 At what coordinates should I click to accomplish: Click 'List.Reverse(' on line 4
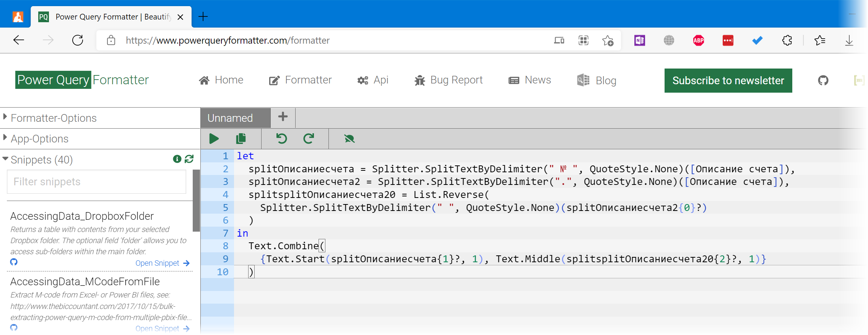(451, 194)
